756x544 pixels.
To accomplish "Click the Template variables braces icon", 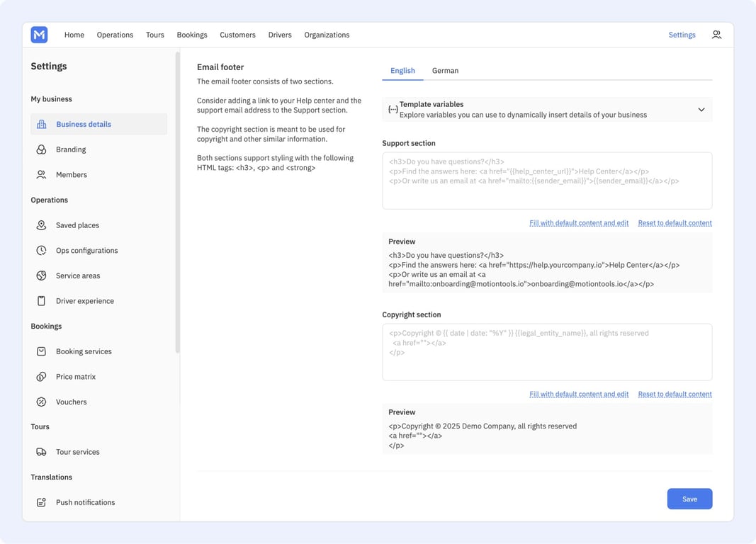I will point(393,109).
